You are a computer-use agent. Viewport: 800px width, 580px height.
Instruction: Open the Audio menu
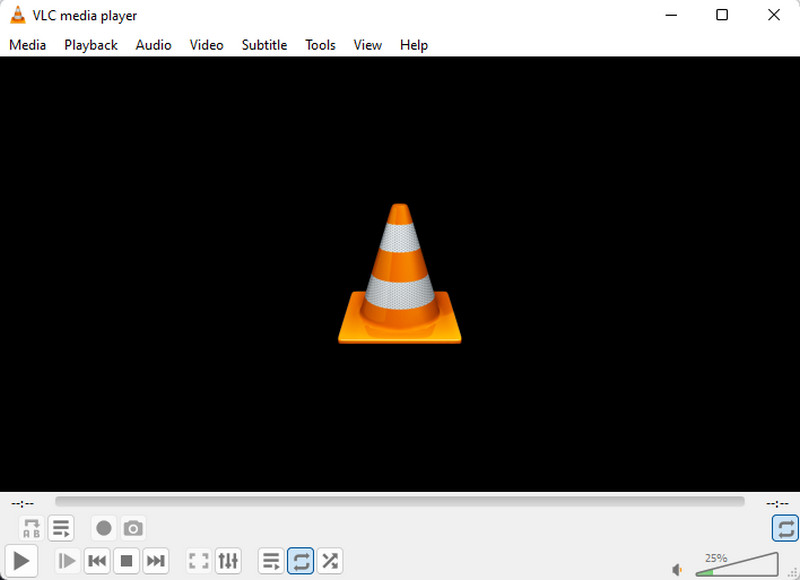coord(153,45)
